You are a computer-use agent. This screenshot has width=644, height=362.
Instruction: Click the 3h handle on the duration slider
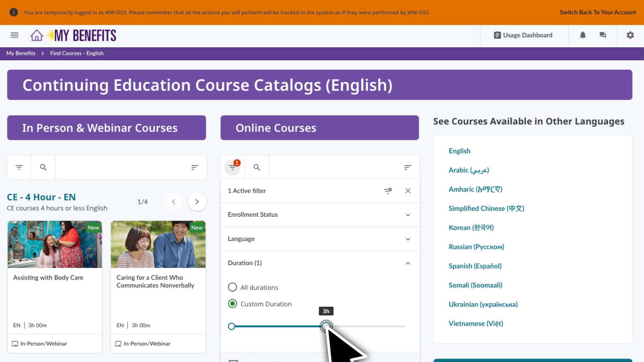(x=326, y=326)
